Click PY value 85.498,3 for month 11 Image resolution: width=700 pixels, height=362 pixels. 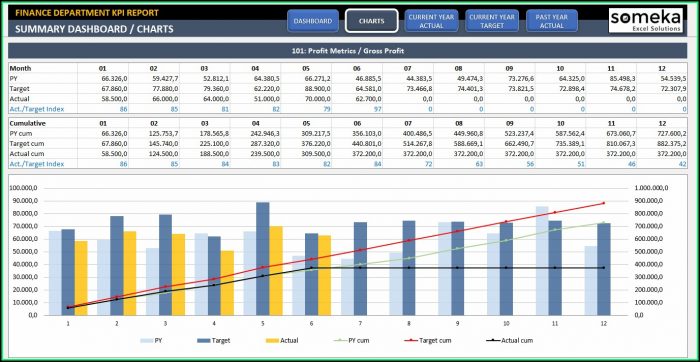click(622, 79)
